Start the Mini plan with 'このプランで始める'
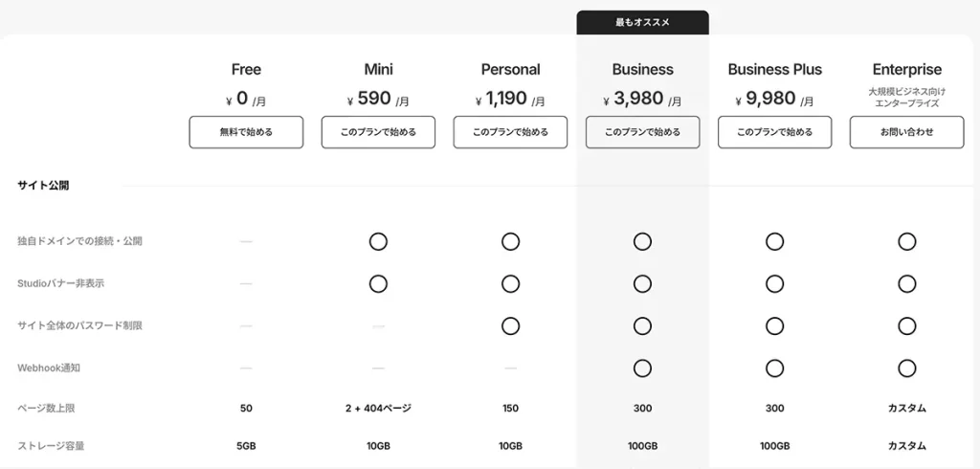 click(x=378, y=132)
